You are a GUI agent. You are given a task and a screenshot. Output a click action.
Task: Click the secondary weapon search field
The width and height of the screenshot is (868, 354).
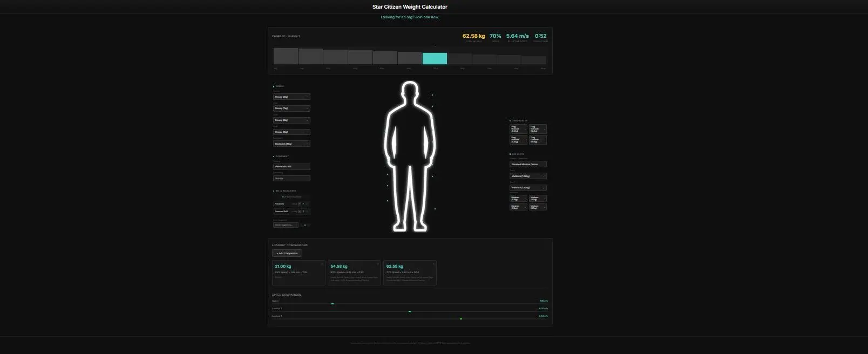pyautogui.click(x=291, y=179)
